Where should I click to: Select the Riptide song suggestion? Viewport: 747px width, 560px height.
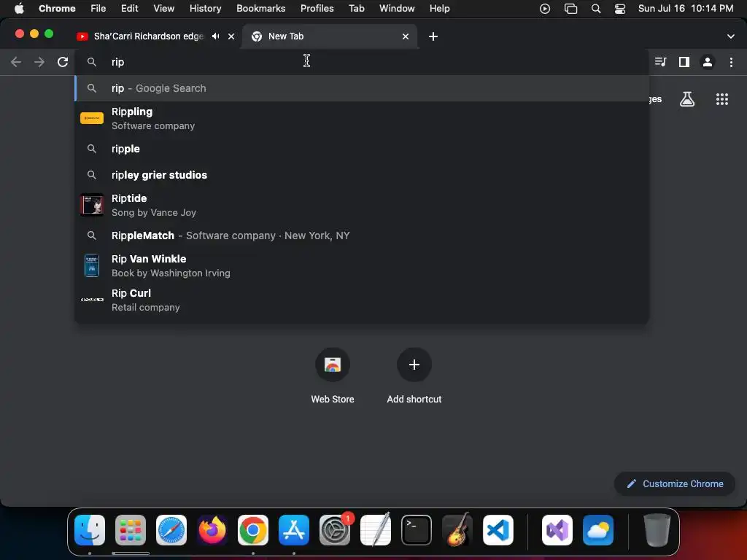(362, 205)
